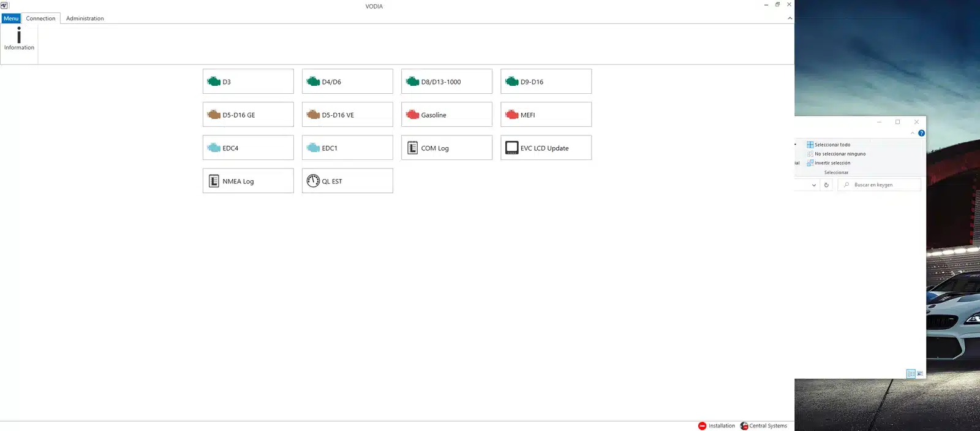Viewport: 980px width, 431px height.
Task: Switch File Explorer to large icons view
Action: point(920,374)
